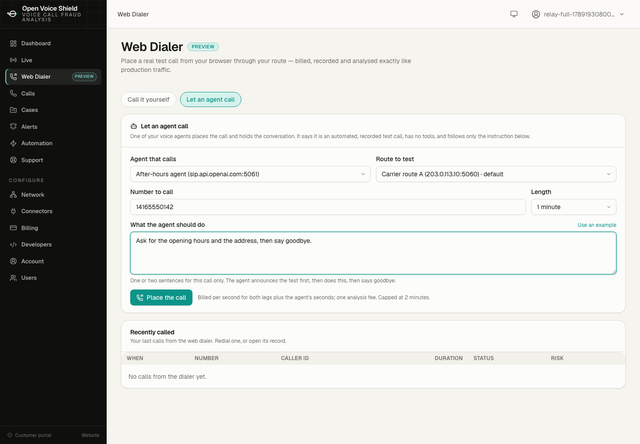Open Billing settings in sidebar

tap(53, 228)
